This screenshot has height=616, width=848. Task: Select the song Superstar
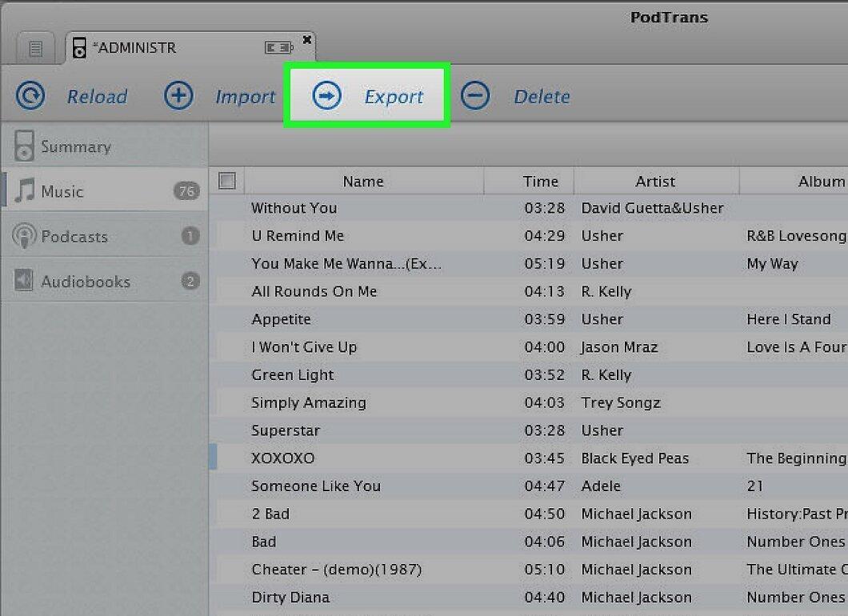[x=286, y=430]
